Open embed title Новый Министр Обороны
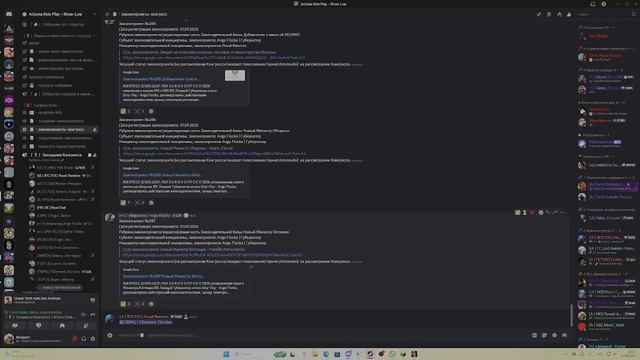This screenshot has height=360, width=640. [x=162, y=175]
